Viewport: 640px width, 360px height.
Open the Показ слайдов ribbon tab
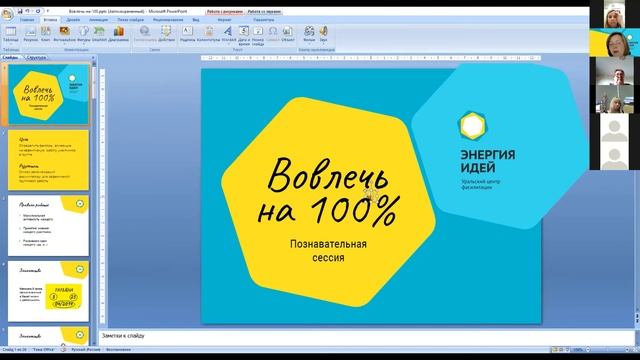(x=131, y=20)
